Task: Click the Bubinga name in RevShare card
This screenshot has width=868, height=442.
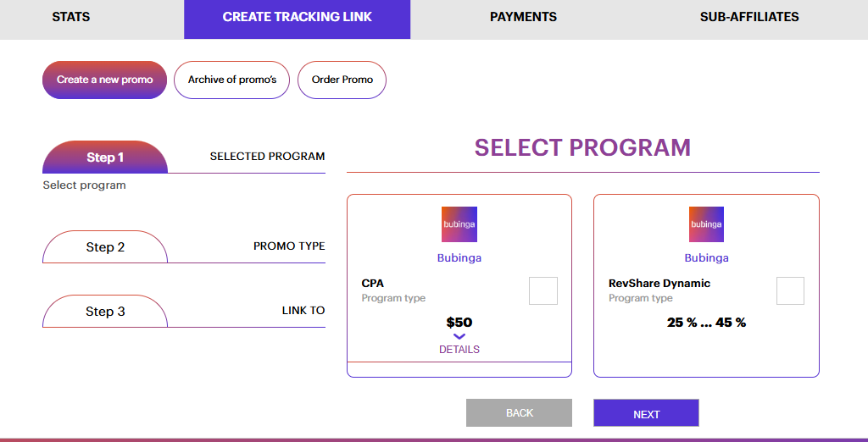Action: click(706, 257)
